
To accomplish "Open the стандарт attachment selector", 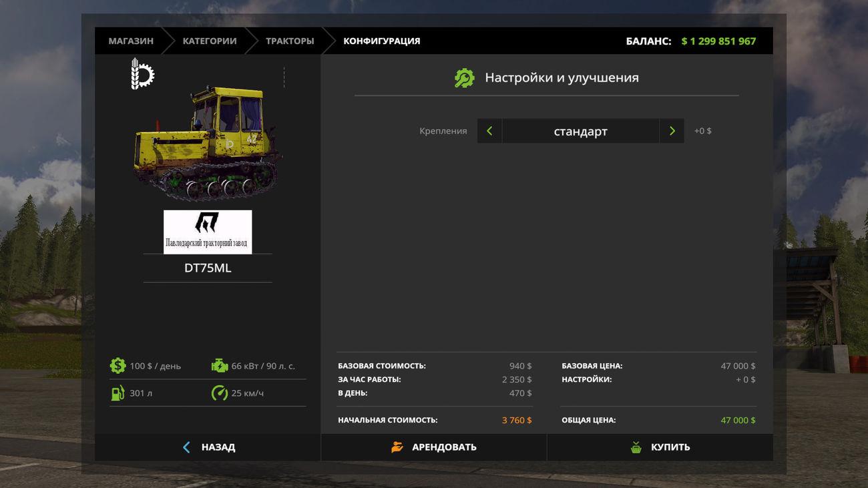I will [580, 131].
